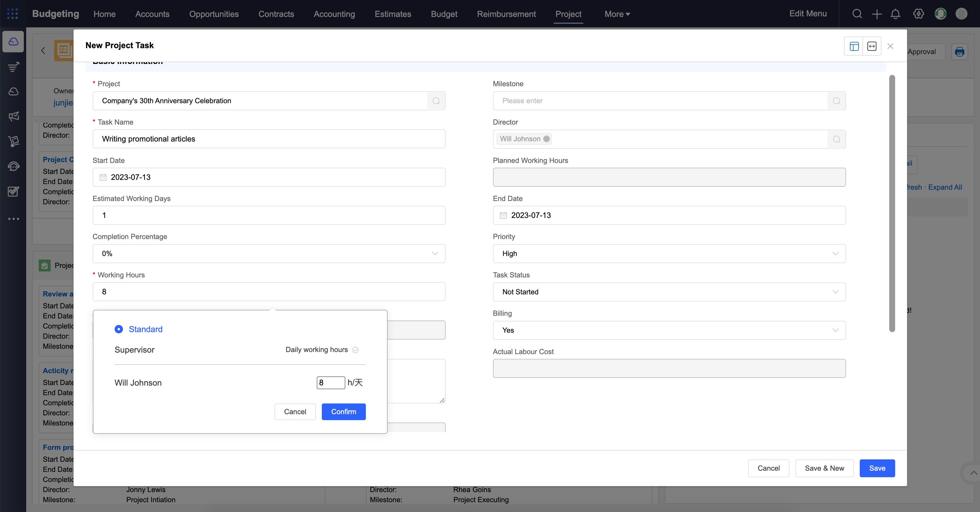
Task: Open the settings gear icon
Action: [x=918, y=14]
